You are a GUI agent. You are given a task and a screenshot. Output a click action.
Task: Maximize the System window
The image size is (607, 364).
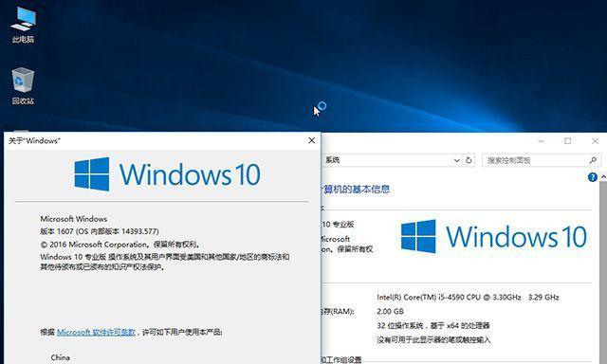point(567,141)
